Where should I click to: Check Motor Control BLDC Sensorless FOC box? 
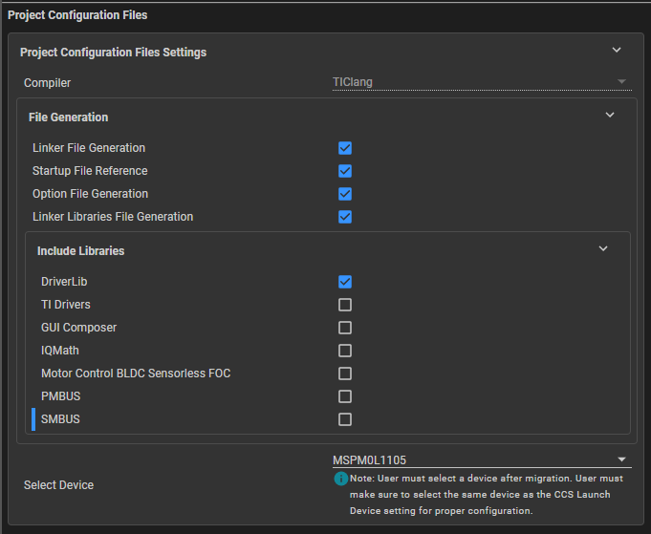(x=345, y=374)
